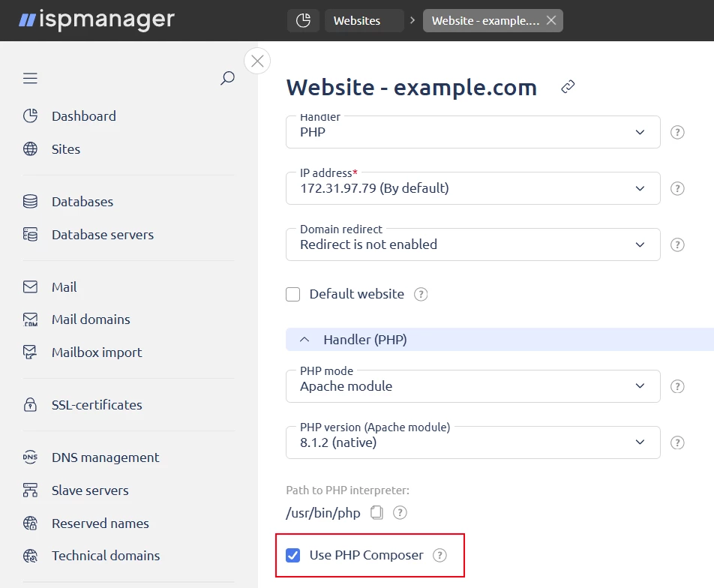Open the hamburger menu in the sidebar

pyautogui.click(x=30, y=78)
